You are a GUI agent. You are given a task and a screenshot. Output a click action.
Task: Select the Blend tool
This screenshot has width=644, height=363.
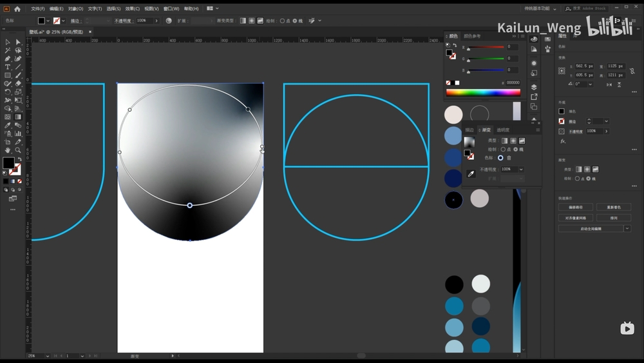tap(18, 125)
